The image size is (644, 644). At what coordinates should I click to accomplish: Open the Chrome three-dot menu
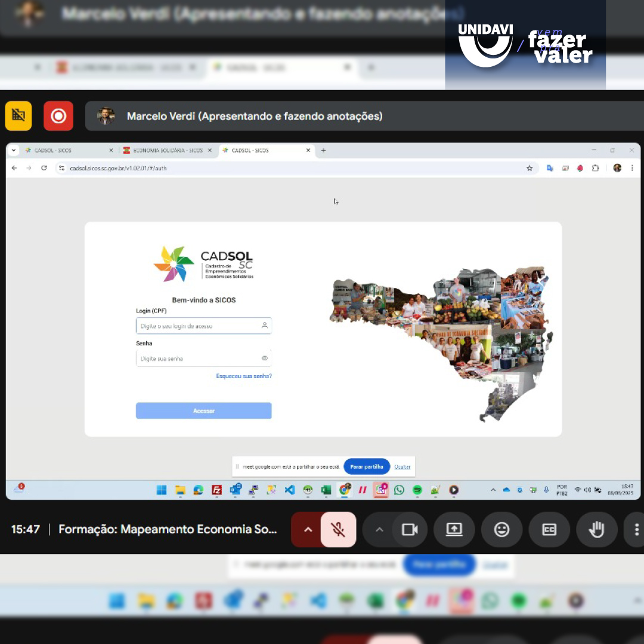click(x=632, y=168)
